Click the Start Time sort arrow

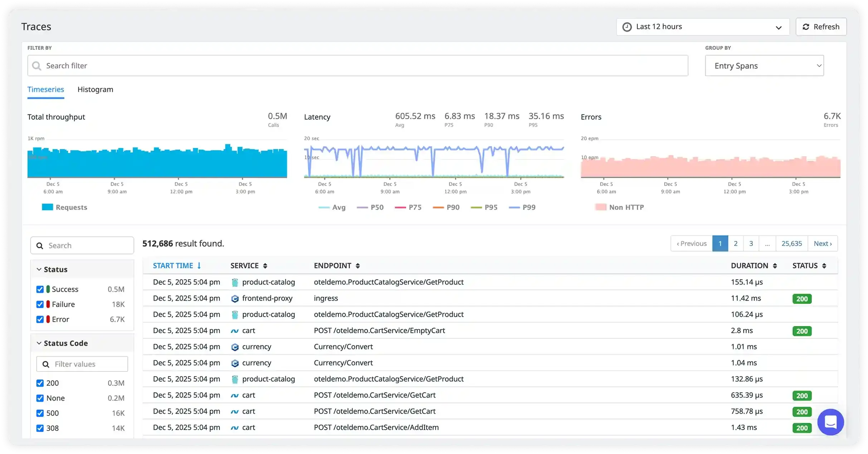(x=199, y=266)
